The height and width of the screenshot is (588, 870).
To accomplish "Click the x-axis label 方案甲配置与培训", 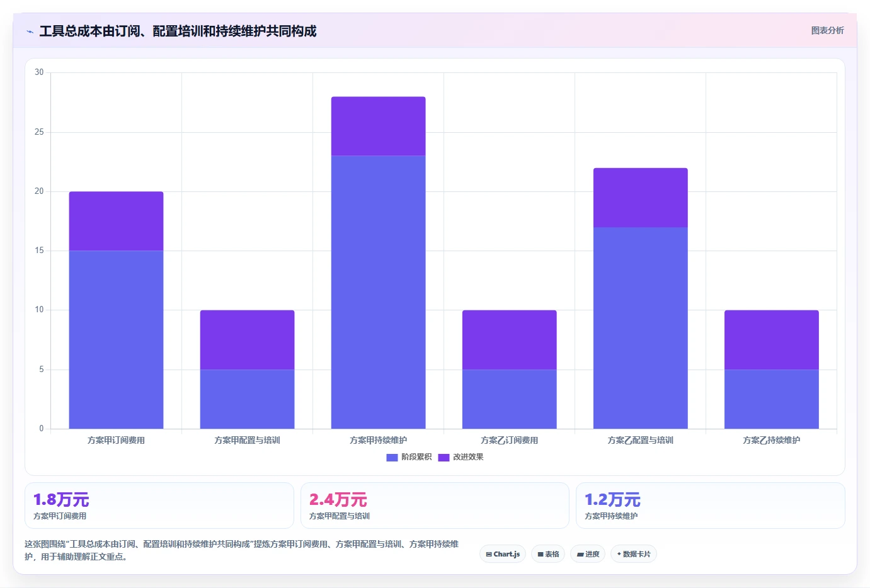I will (x=247, y=441).
